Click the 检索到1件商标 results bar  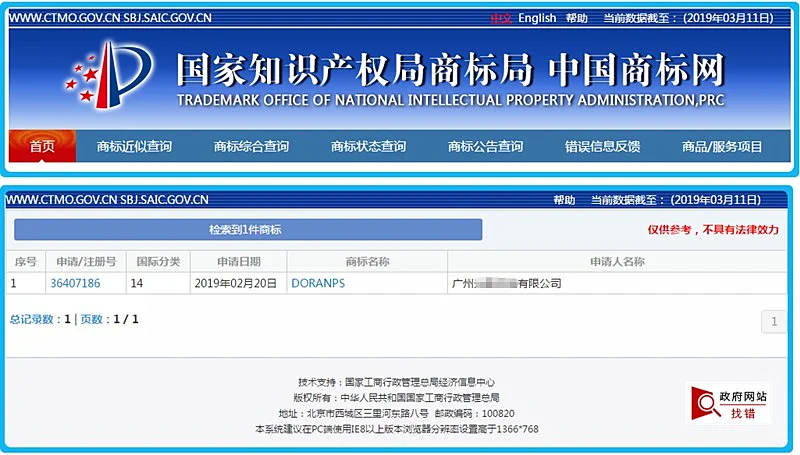pos(248,230)
